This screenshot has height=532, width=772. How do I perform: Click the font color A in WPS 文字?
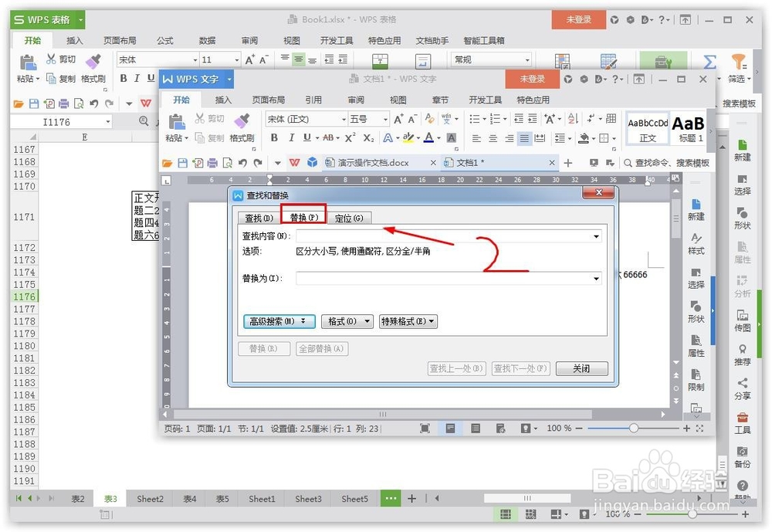pos(428,138)
